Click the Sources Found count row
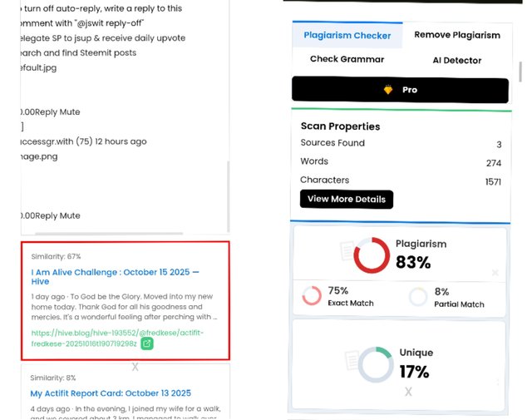Screen dimensions: 532x420 (x=400, y=144)
